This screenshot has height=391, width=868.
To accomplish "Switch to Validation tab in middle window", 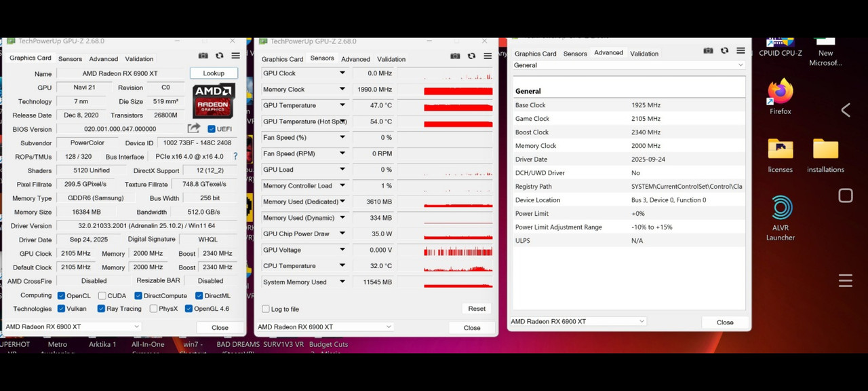I will (x=391, y=59).
